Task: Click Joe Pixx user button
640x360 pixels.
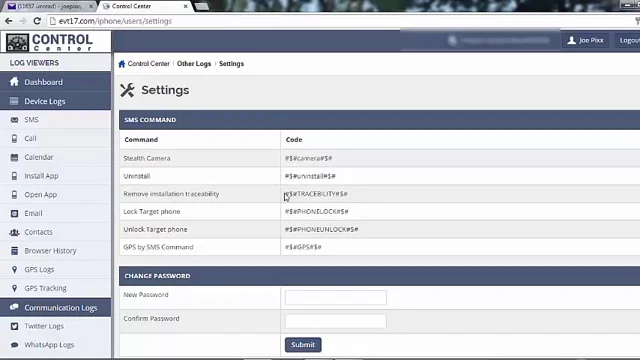Action: click(x=585, y=40)
